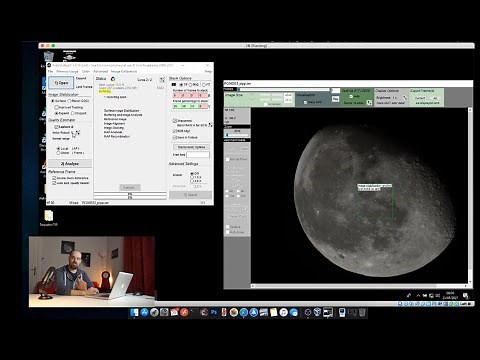This screenshot has height=360, width=480.
Task: Toggle the Sharpened checkbox
Action: (182, 121)
